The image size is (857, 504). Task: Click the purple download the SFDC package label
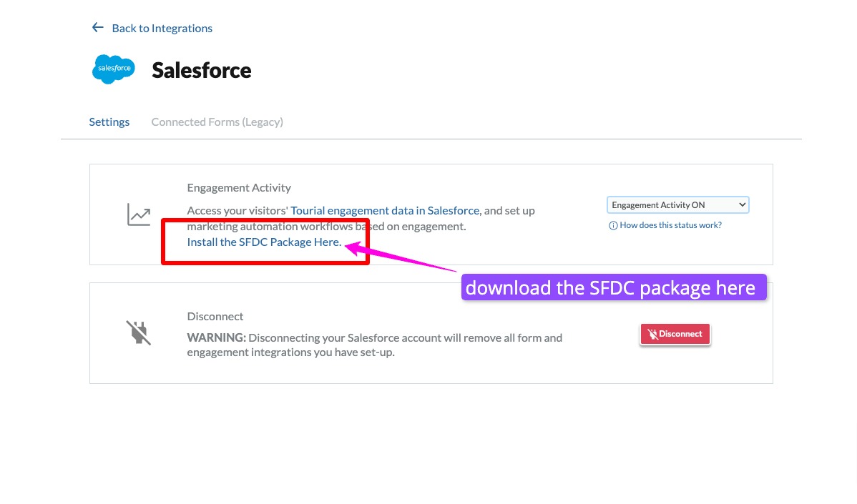610,288
